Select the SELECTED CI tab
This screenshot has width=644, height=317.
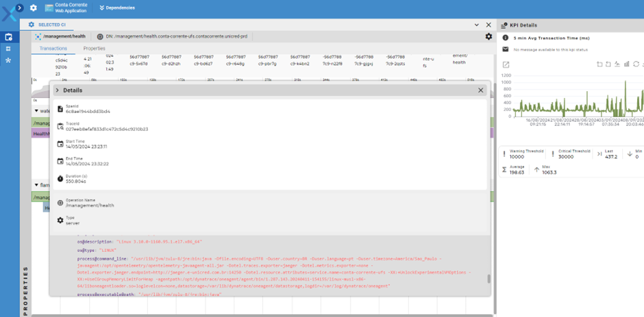[x=47, y=25]
